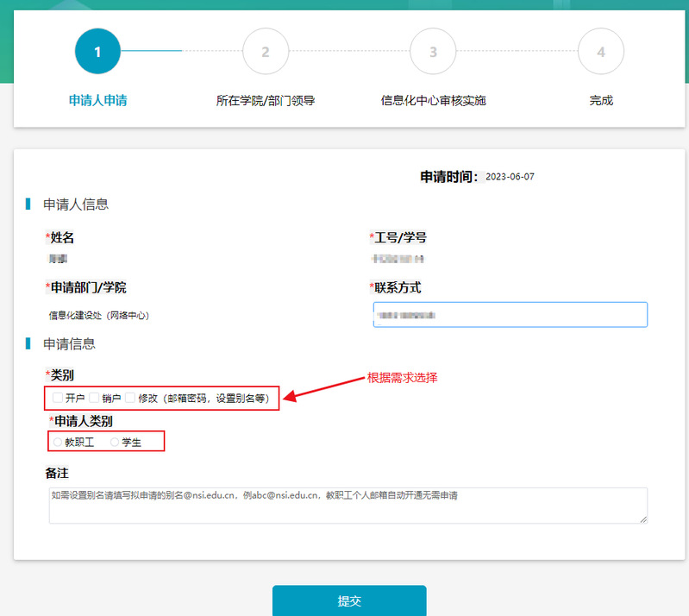This screenshot has height=616, width=689.
Task: Click the step 1 circle icon
Action: [x=97, y=52]
